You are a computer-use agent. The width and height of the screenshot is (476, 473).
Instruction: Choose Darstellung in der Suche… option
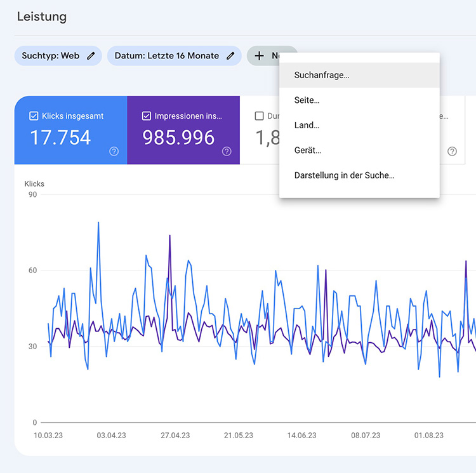pyautogui.click(x=345, y=175)
